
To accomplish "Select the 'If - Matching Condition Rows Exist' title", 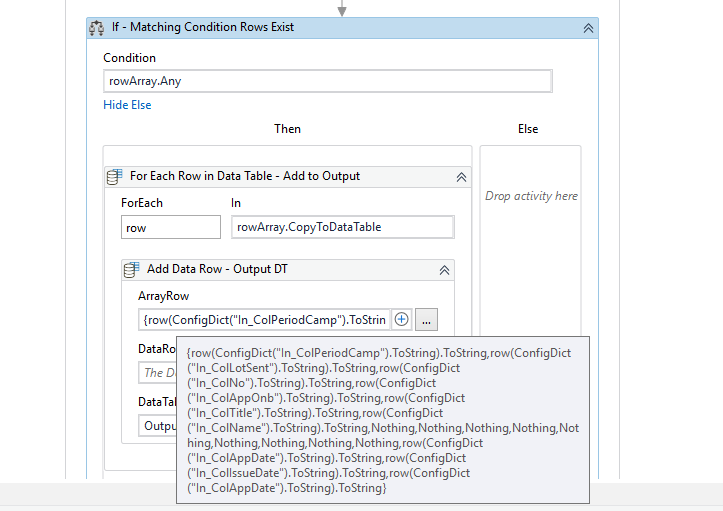I will pyautogui.click(x=203, y=28).
